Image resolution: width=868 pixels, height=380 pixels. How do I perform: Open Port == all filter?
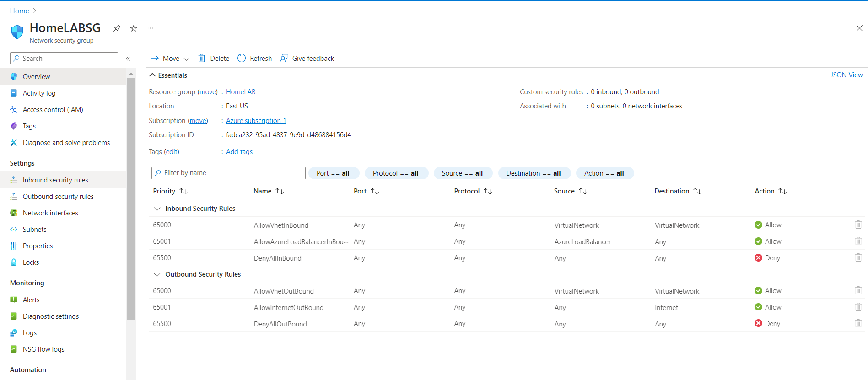tap(334, 173)
